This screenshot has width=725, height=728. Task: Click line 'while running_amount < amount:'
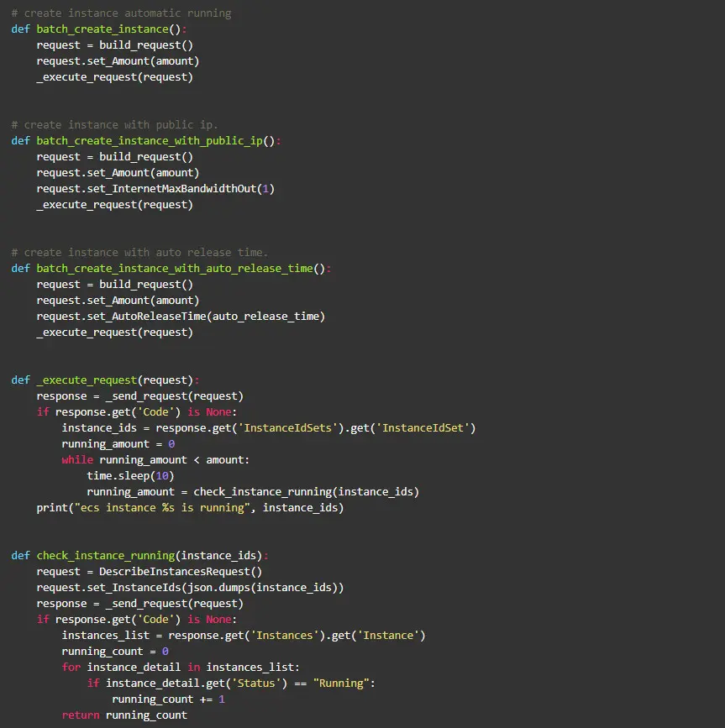pos(155,460)
